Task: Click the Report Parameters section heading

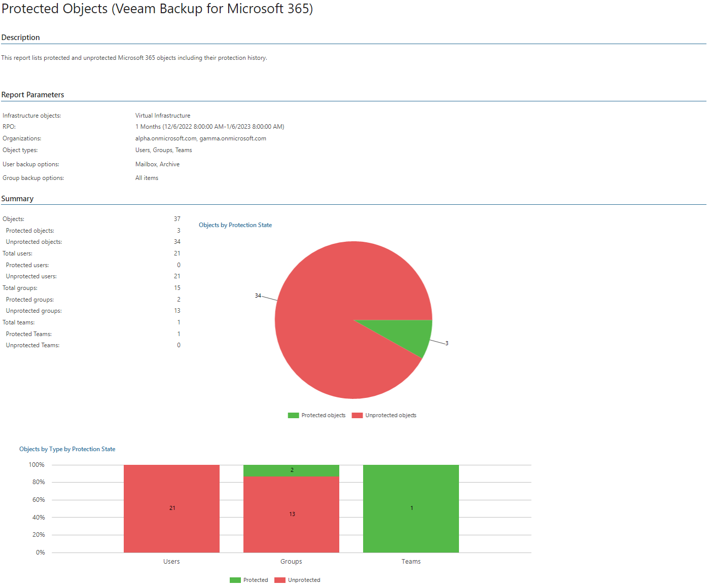Action: pyautogui.click(x=33, y=95)
